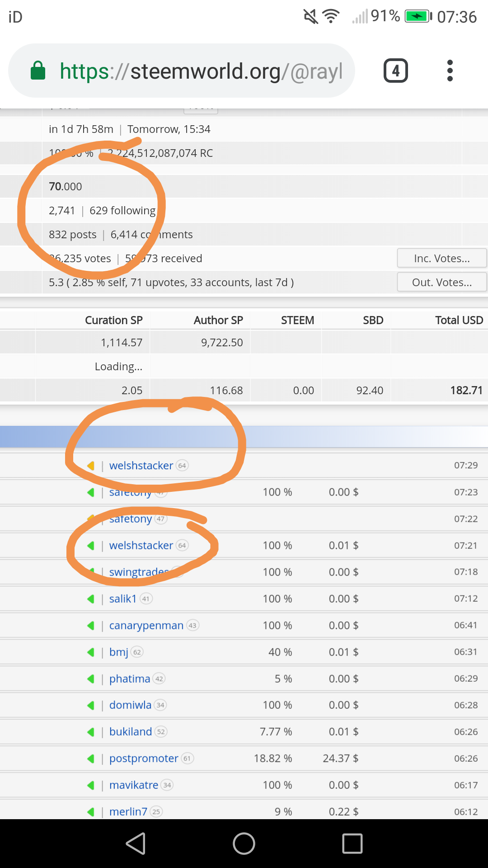This screenshot has height=868, width=488.
Task: Open welshstacker link in the 07:29 row
Action: coord(141,465)
